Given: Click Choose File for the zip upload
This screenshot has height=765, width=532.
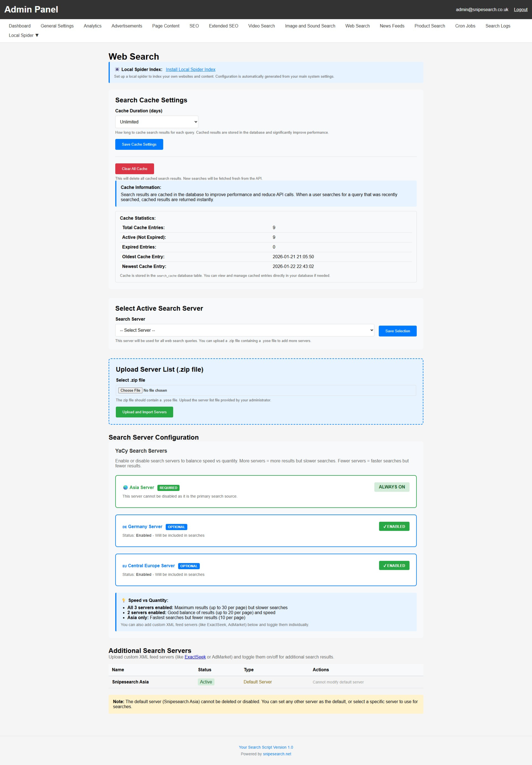Looking at the screenshot, I should [130, 391].
